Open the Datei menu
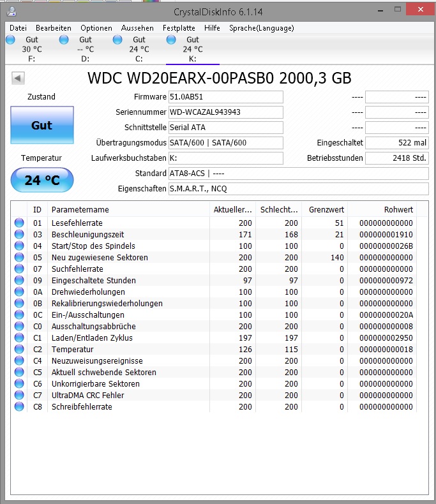The height and width of the screenshot is (504, 436). pos(18,28)
